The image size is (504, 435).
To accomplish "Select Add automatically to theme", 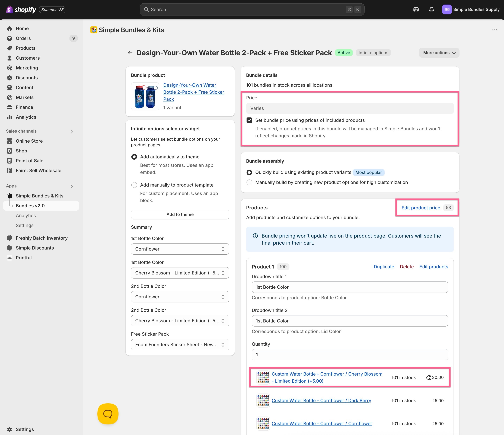I will (x=134, y=157).
